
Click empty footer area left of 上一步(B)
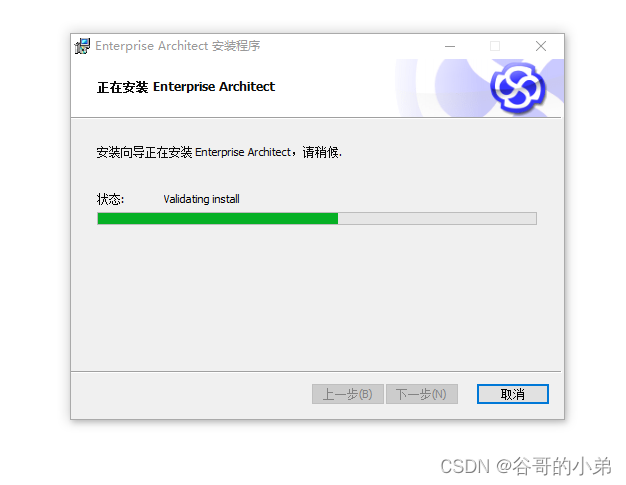point(192,394)
